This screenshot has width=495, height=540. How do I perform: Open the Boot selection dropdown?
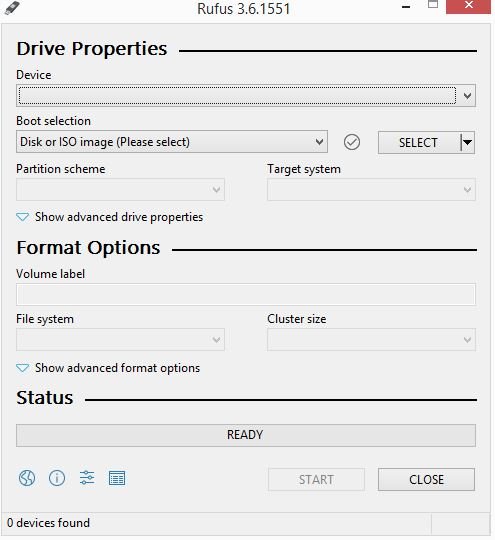(x=172, y=142)
